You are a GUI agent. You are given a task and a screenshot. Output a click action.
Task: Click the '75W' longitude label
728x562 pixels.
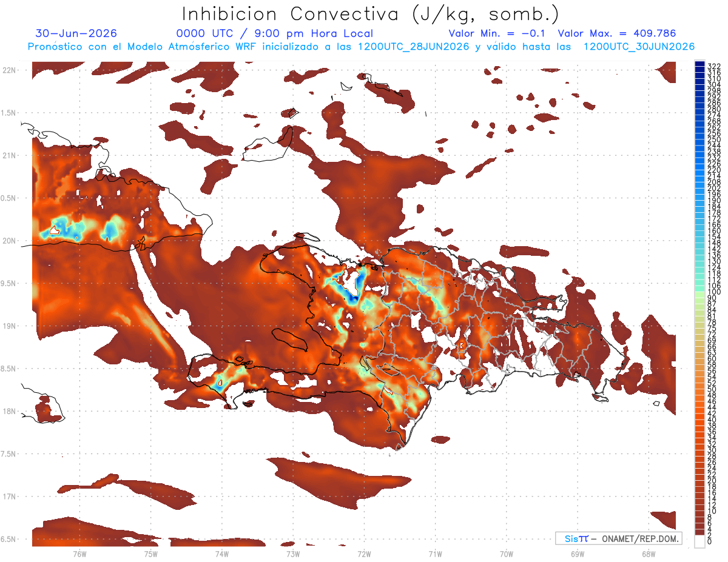point(150,554)
